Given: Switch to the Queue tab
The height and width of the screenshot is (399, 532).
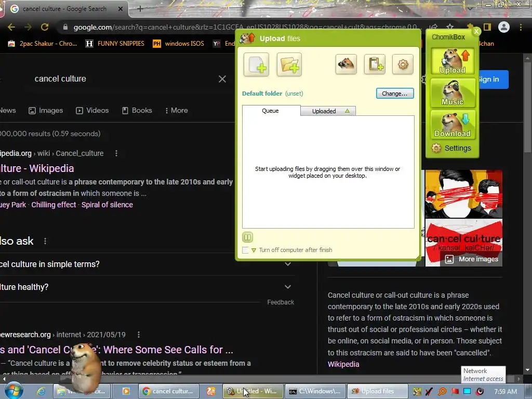Looking at the screenshot, I should coord(270,111).
